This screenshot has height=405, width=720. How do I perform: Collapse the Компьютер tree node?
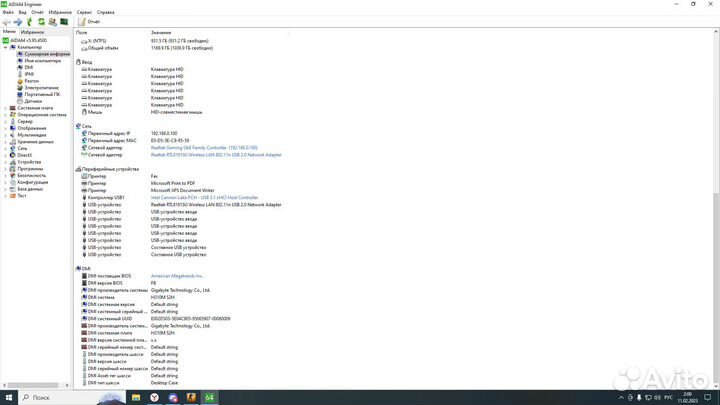coord(4,46)
